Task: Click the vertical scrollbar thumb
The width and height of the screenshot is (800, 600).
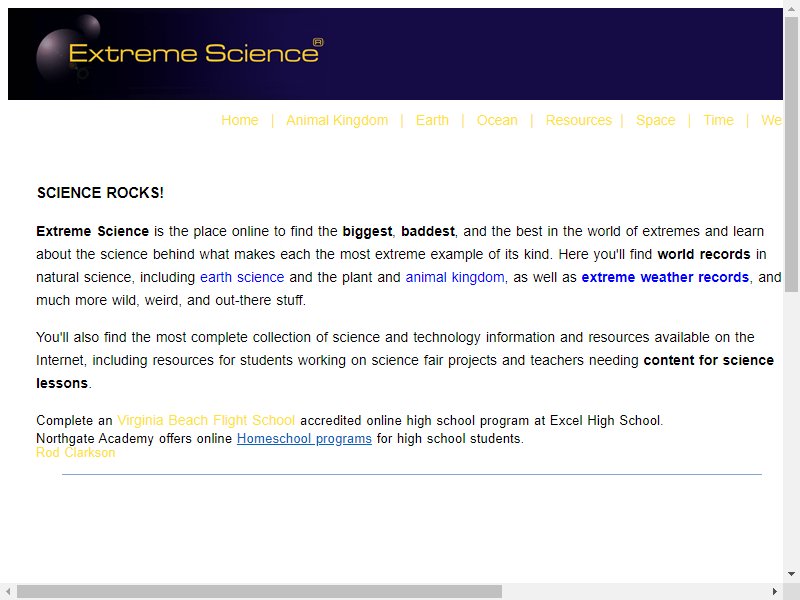Action: [791, 155]
